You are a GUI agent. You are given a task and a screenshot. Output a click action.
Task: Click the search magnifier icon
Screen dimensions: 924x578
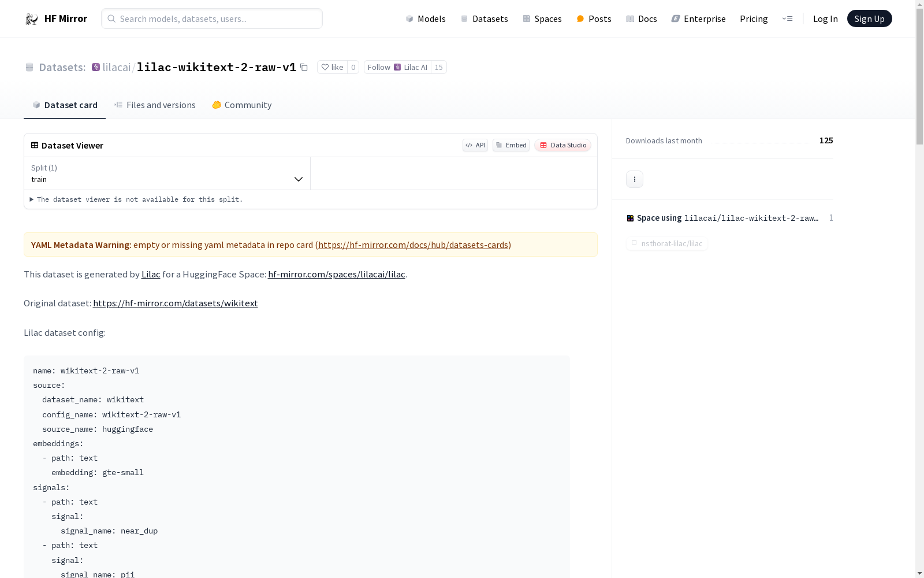point(111,18)
